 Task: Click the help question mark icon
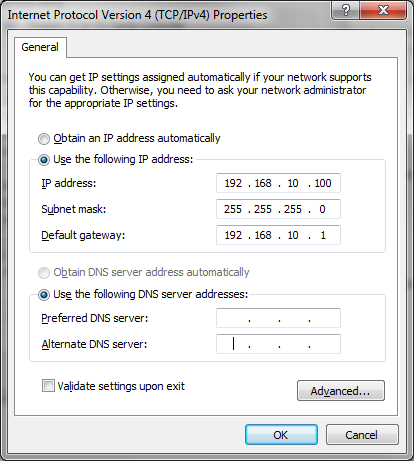(x=345, y=10)
